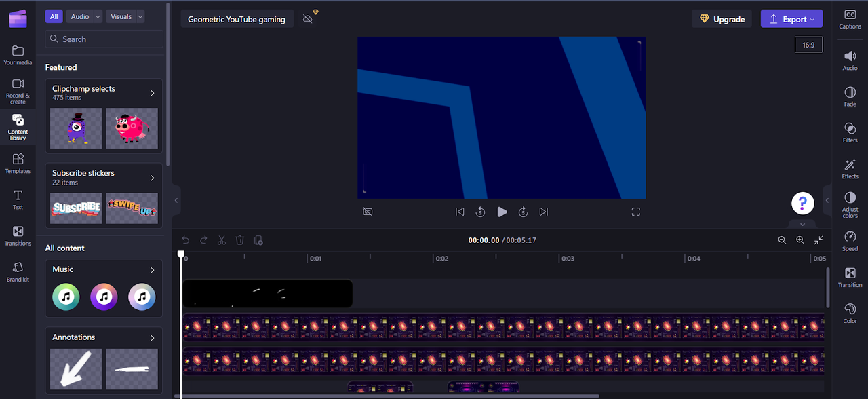Play the video preview
This screenshot has width=868, height=399.
click(x=502, y=212)
